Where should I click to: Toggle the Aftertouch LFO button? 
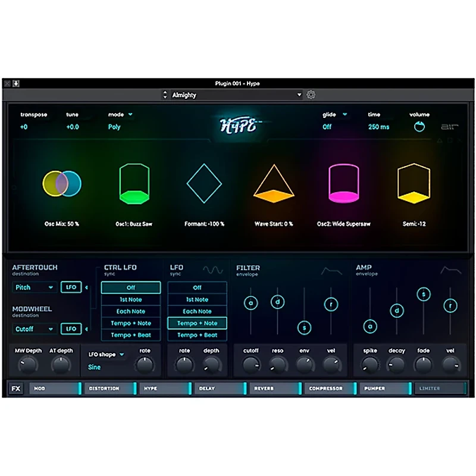(x=71, y=287)
